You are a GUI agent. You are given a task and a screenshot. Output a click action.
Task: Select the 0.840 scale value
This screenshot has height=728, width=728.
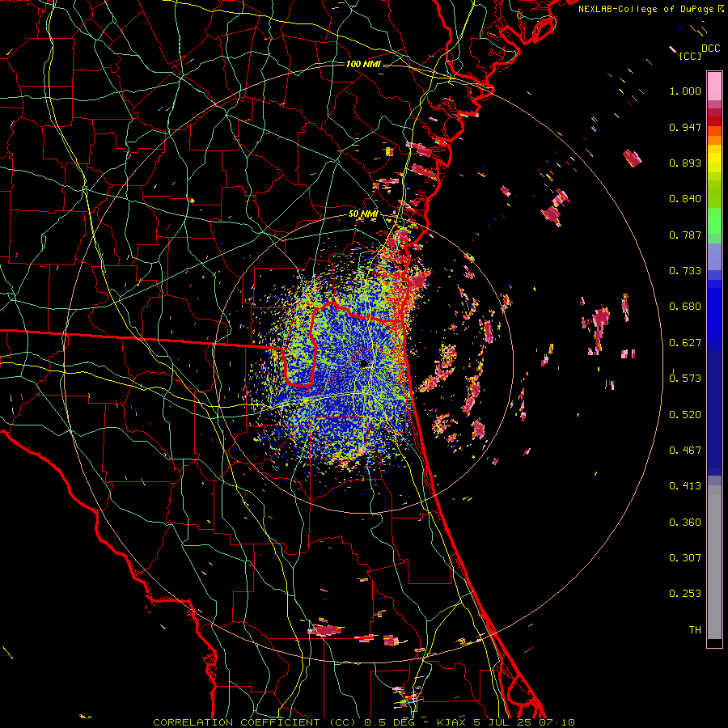(685, 199)
